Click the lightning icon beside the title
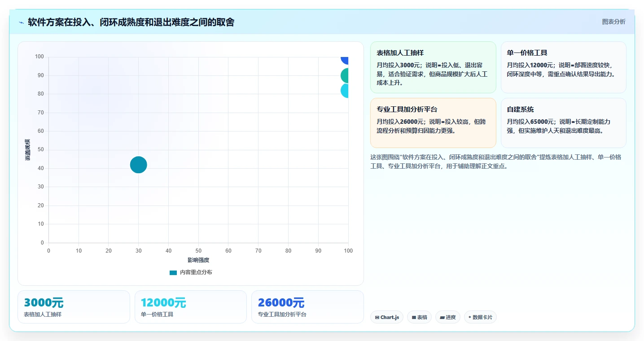 click(x=21, y=22)
